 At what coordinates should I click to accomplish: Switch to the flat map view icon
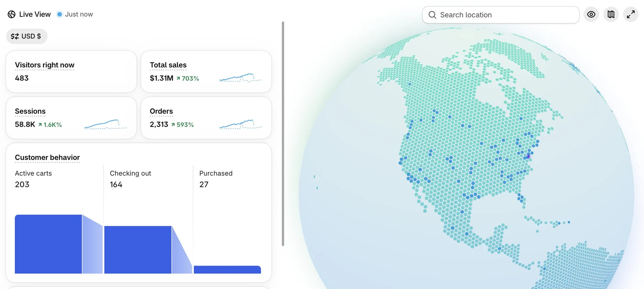click(x=611, y=15)
